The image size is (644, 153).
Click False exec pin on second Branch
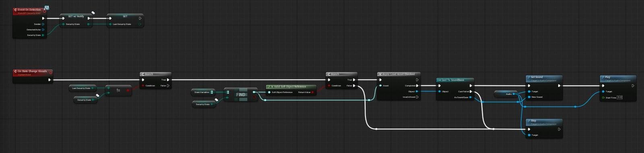(354, 86)
